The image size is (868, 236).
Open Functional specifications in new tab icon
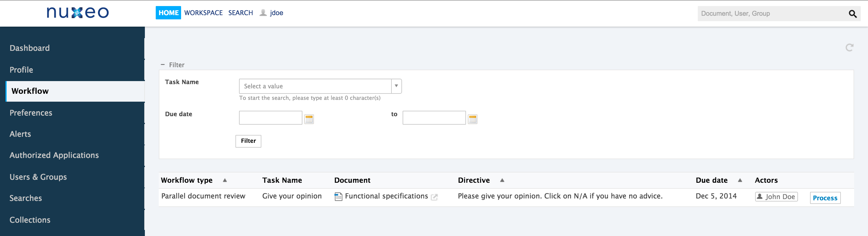[434, 197]
